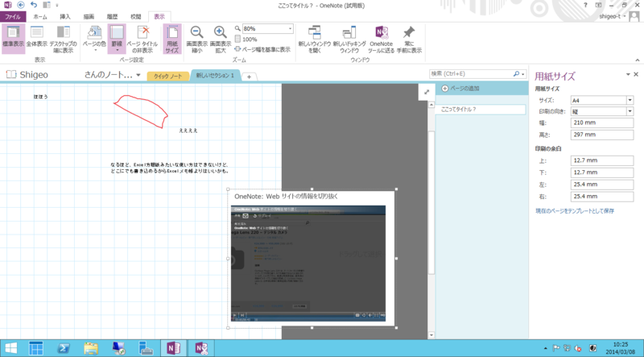
Task: Open the Help question mark icon
Action: tap(586, 5)
